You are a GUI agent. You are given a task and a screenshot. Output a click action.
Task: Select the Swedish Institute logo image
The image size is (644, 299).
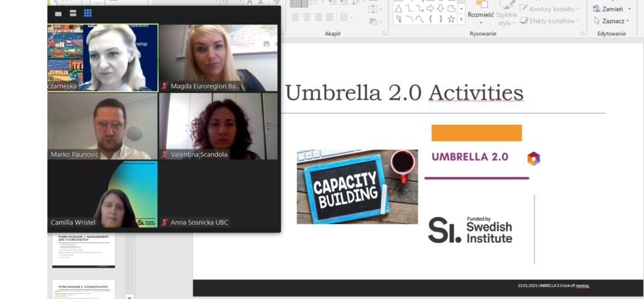(470, 230)
